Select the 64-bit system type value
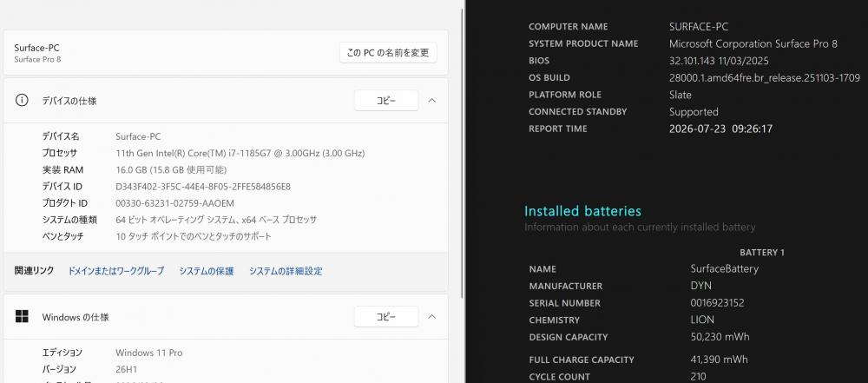Viewport: 868px width, 383px height. [x=216, y=220]
